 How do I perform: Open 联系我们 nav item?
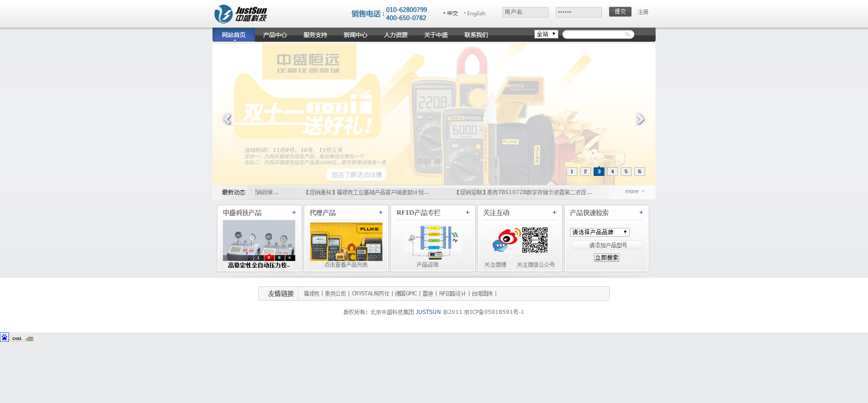(476, 35)
